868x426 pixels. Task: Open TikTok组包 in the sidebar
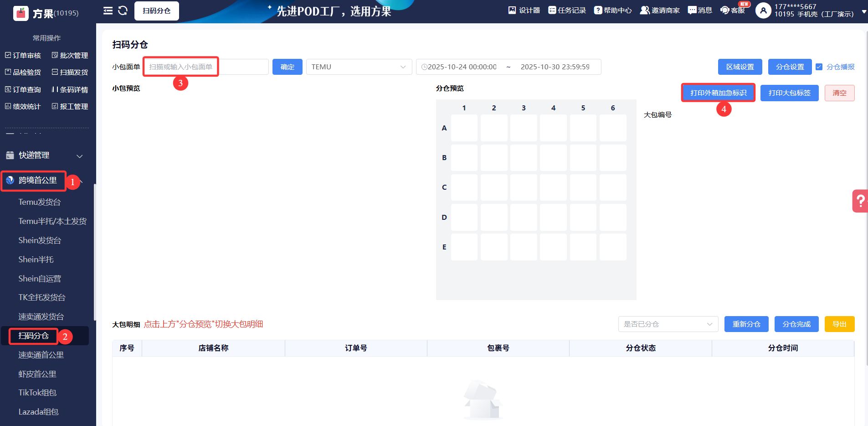[37, 393]
